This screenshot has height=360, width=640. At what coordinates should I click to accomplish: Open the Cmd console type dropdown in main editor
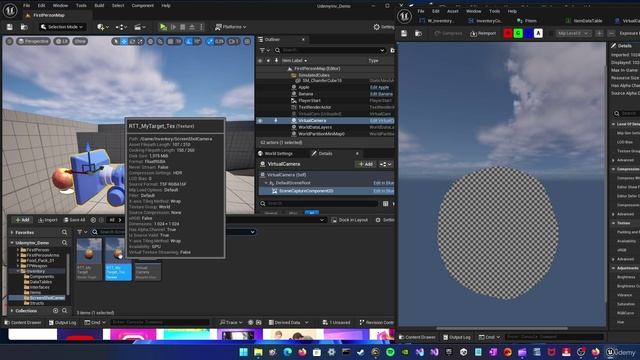click(x=95, y=322)
